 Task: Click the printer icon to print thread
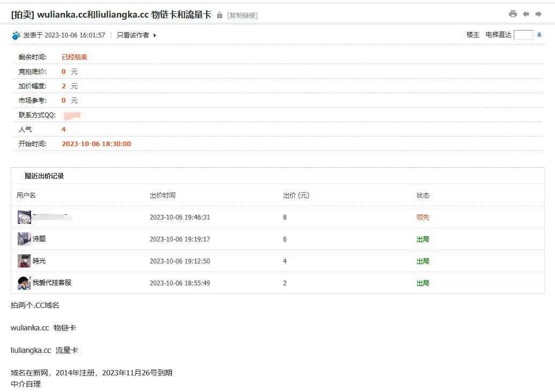513,14
